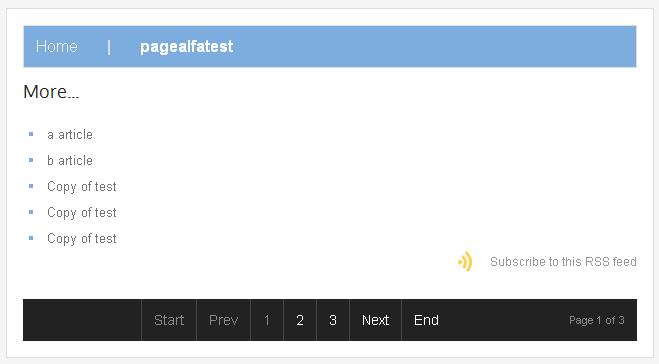659x364 pixels.
Task: Select page 1 in the pagination
Action: tap(267, 320)
